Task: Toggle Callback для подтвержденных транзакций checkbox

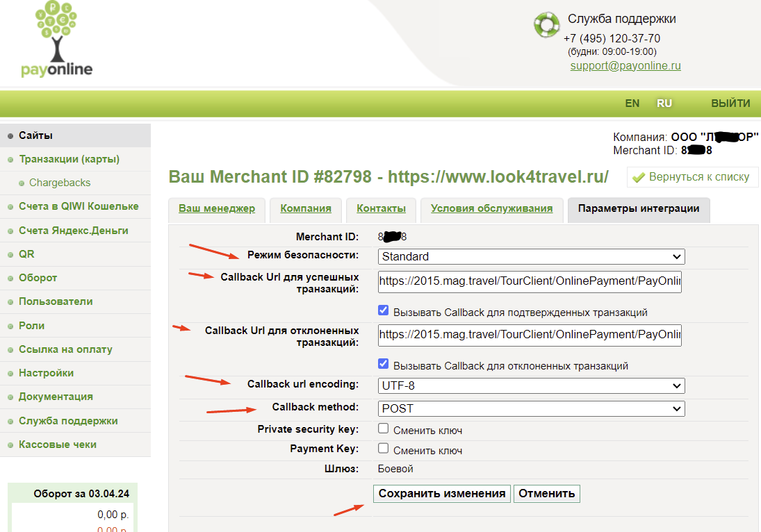Action: tap(384, 310)
